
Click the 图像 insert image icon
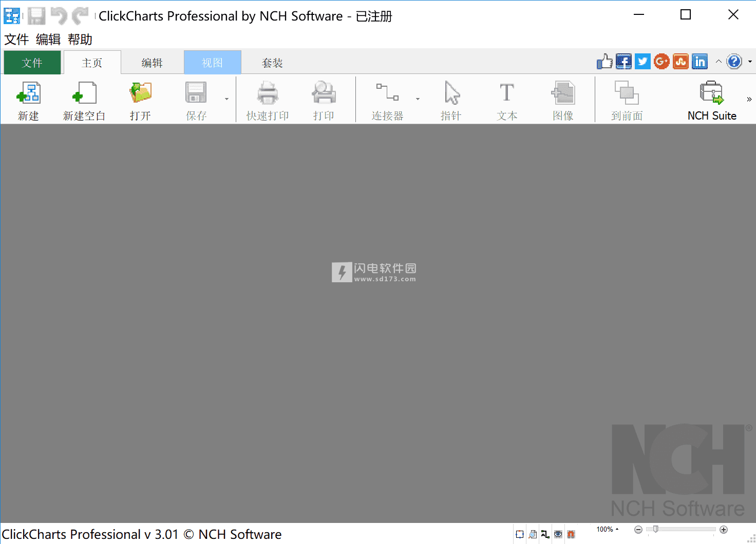[x=563, y=93]
